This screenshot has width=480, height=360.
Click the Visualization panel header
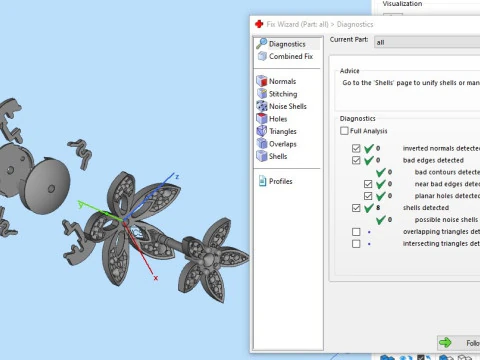click(402, 4)
